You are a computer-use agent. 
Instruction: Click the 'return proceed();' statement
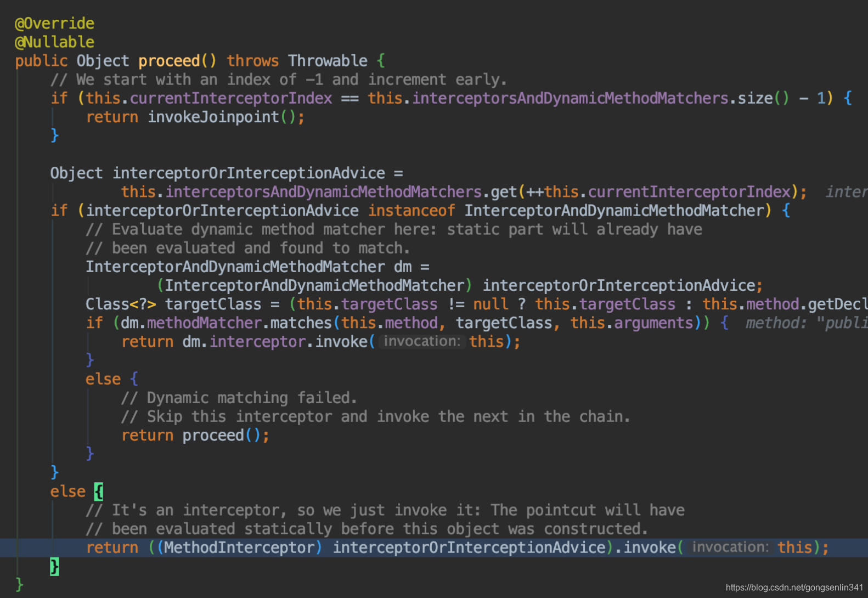pyautogui.click(x=195, y=436)
